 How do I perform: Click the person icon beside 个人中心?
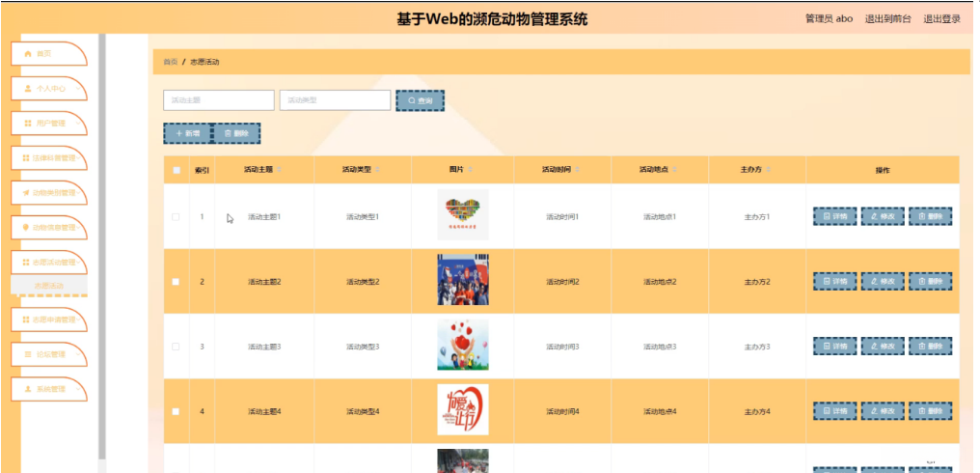[x=28, y=89]
